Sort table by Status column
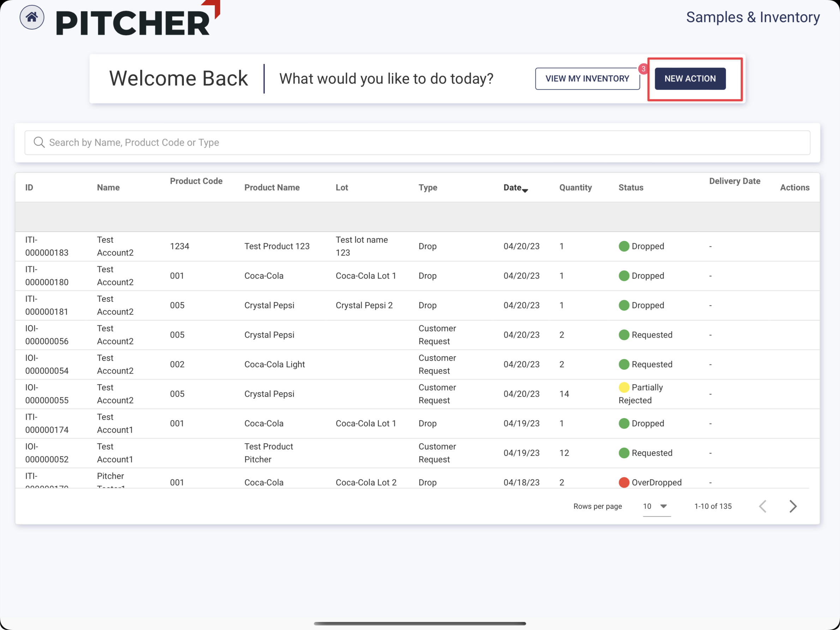840x630 pixels. click(631, 187)
